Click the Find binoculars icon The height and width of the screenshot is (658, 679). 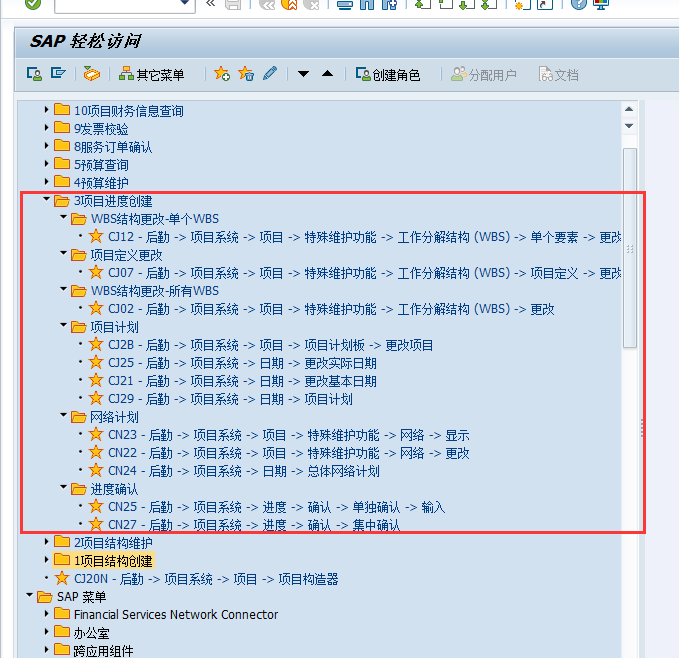pyautogui.click(x=367, y=4)
